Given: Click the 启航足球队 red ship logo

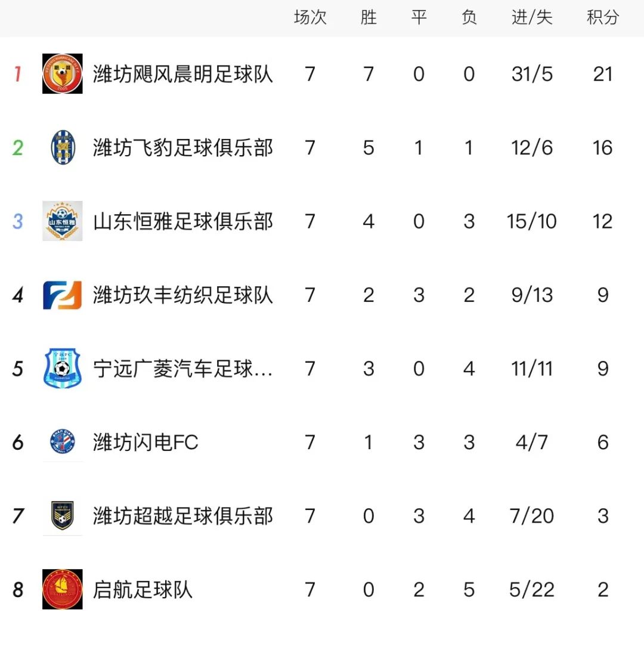Looking at the screenshot, I should click(63, 589).
